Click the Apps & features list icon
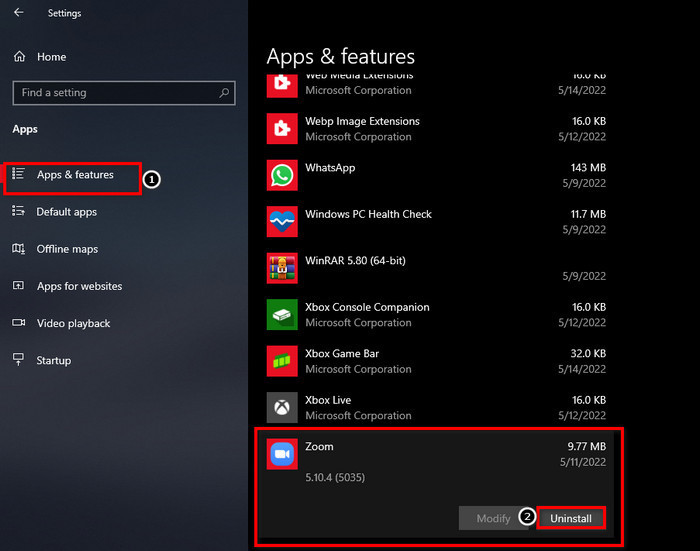700x551 pixels. coord(18,174)
